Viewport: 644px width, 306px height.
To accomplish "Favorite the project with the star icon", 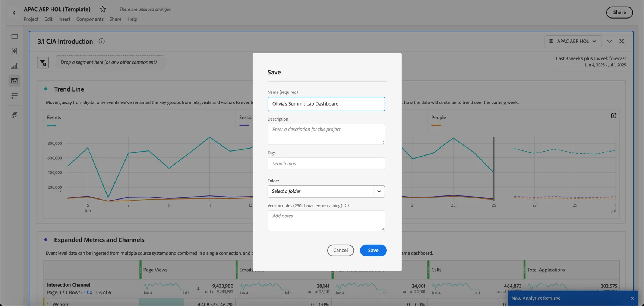I will point(102,9).
